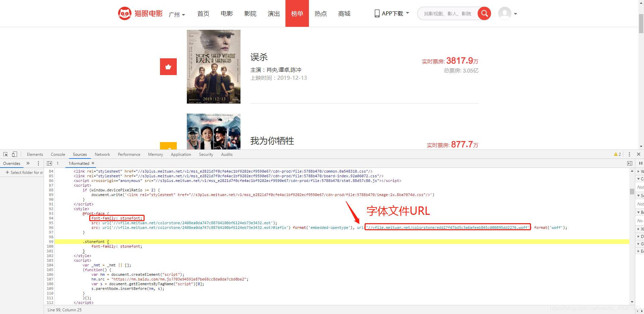Hide the navigator sidebar pane
Screen dimensions: 644x314
click(50, 163)
